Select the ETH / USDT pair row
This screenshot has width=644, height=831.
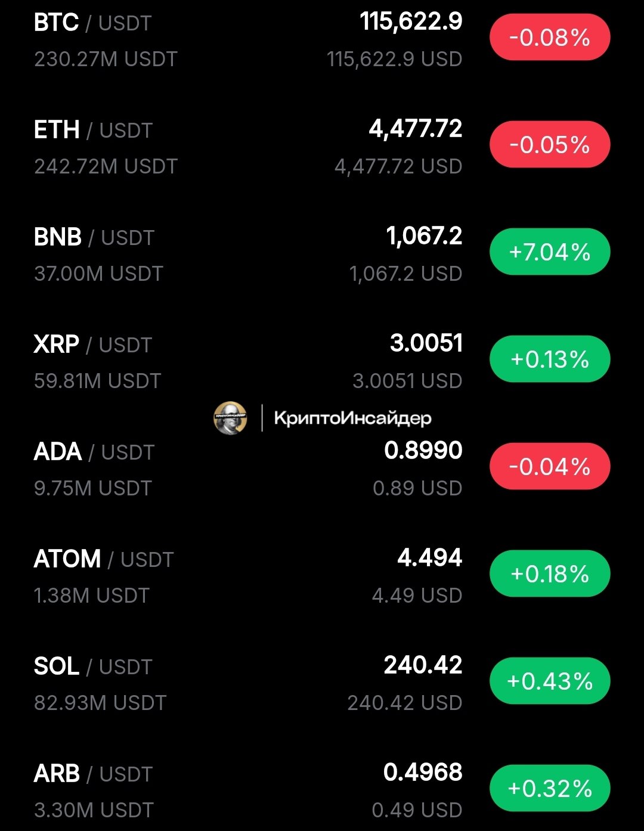pos(322,147)
